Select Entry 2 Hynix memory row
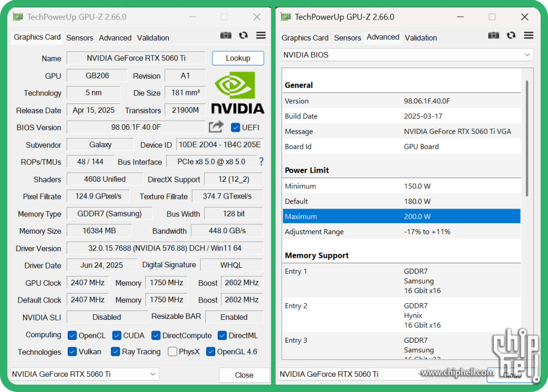Screen dimensions: 548x392 point(401,315)
